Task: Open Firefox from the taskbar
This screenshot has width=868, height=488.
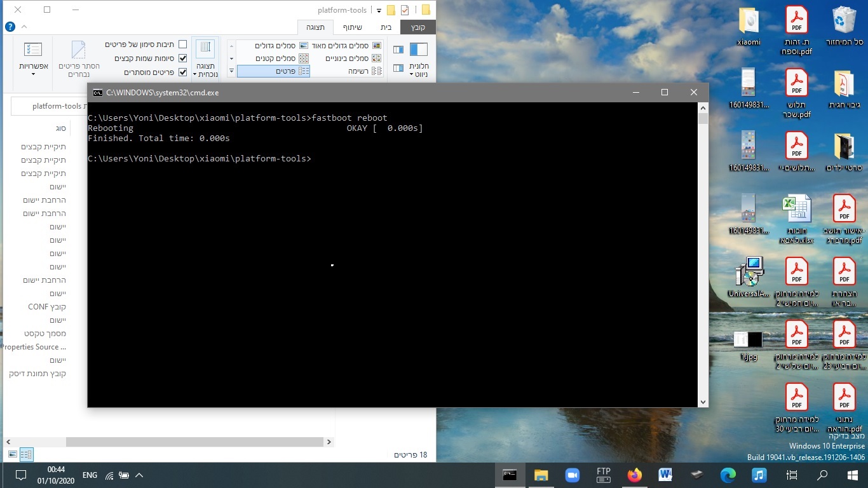Action: tap(634, 475)
